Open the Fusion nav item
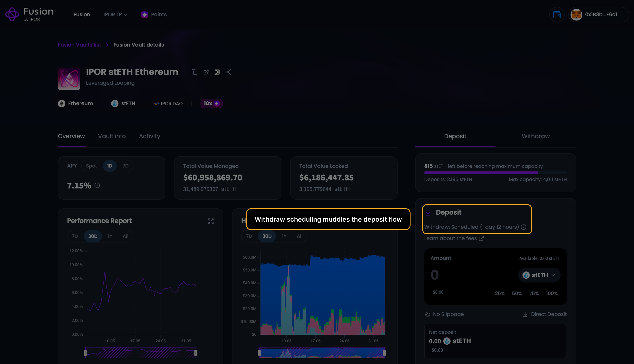This screenshot has width=634, height=364. tap(82, 15)
